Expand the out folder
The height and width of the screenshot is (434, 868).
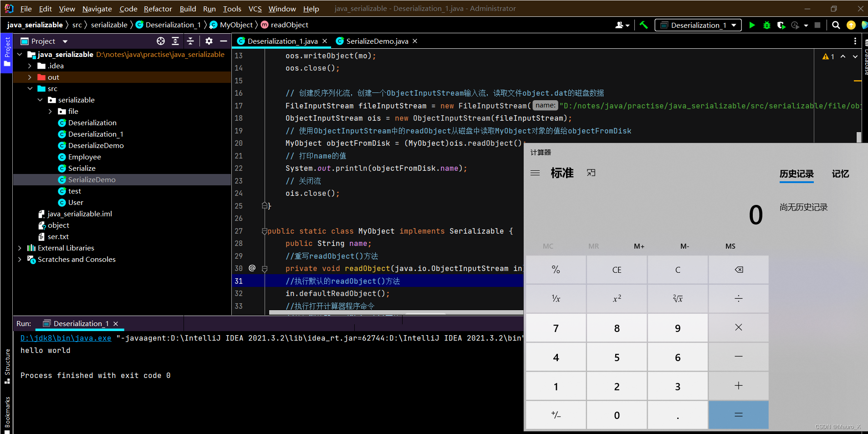pos(30,77)
